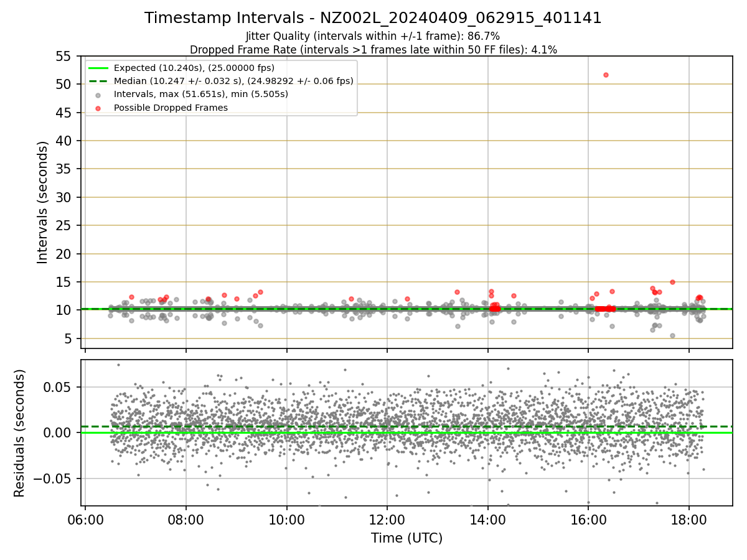The width and height of the screenshot is (747, 560).
Task: Click the legend entry 'Expected (10.240s), (25.00000 fps)'
Action: pyautogui.click(x=194, y=68)
